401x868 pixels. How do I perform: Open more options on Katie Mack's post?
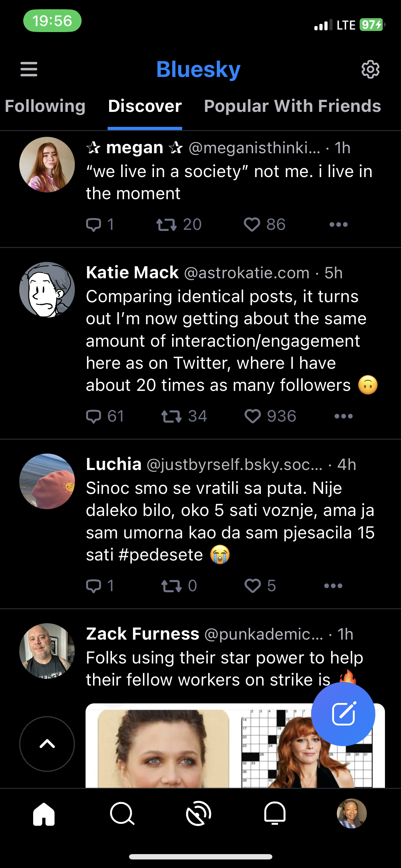click(x=343, y=416)
